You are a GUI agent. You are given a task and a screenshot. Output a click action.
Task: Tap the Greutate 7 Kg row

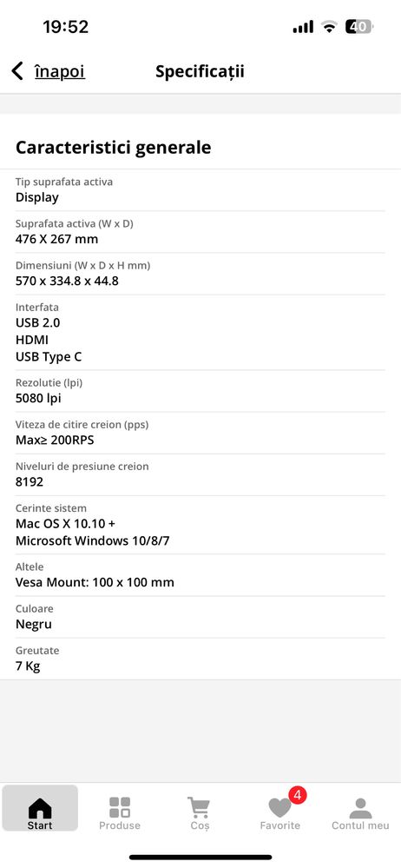click(200, 659)
